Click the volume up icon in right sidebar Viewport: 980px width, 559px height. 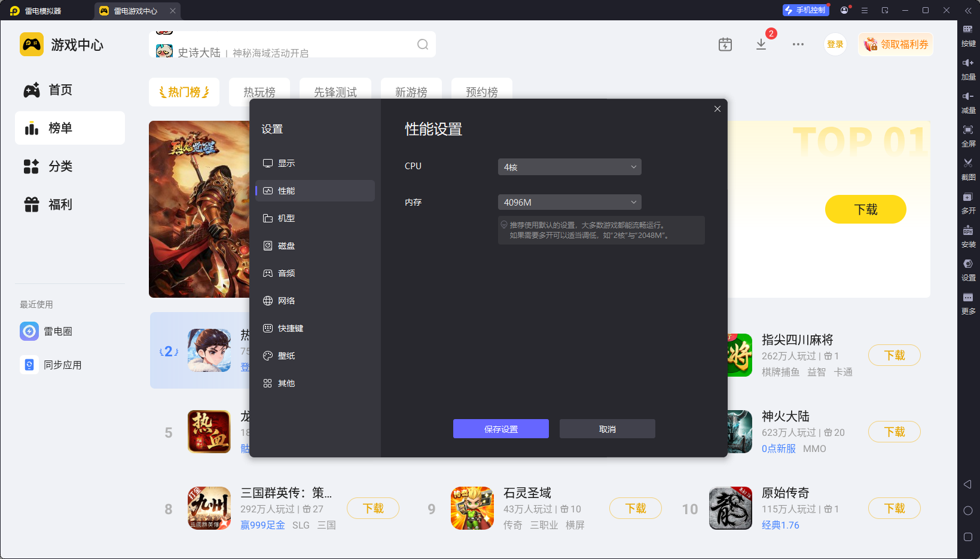tap(967, 63)
